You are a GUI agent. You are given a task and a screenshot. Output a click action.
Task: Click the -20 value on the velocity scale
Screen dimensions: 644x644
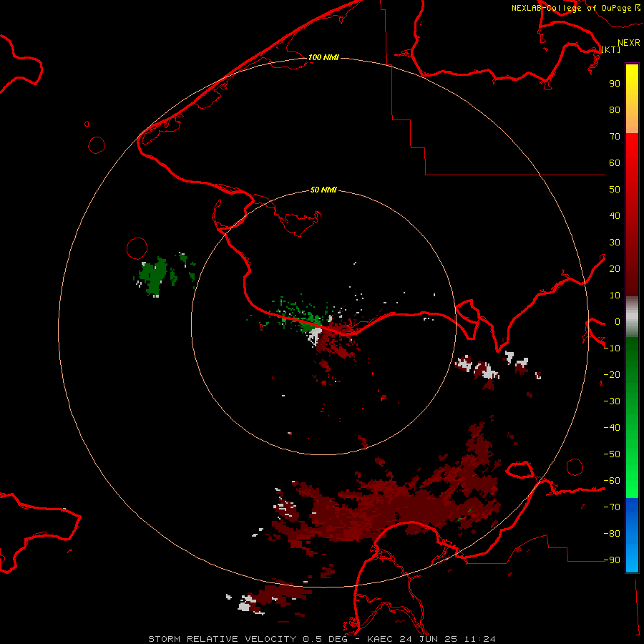(612, 374)
